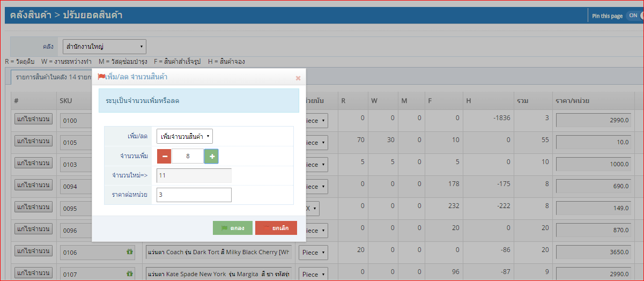Confirm with the green ตกลง button
Screen dimensions: 644x281
click(233, 228)
